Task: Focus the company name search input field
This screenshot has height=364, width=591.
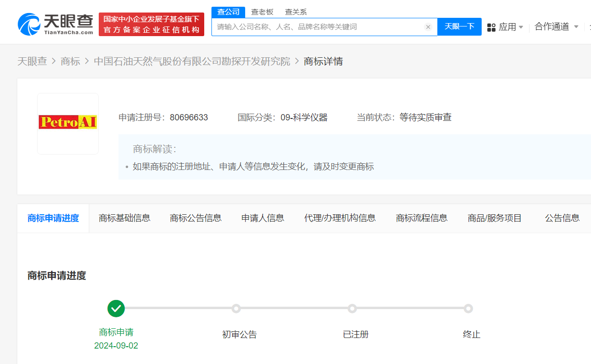Action: tap(318, 27)
